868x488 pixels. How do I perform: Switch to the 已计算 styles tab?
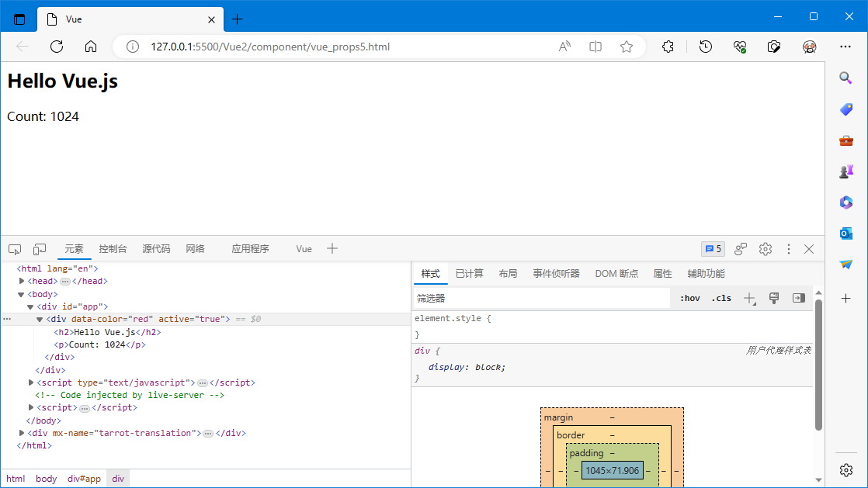pyautogui.click(x=470, y=274)
